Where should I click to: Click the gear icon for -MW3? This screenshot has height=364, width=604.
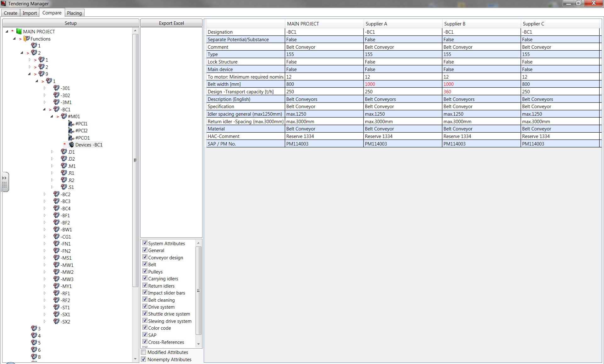tap(57, 279)
